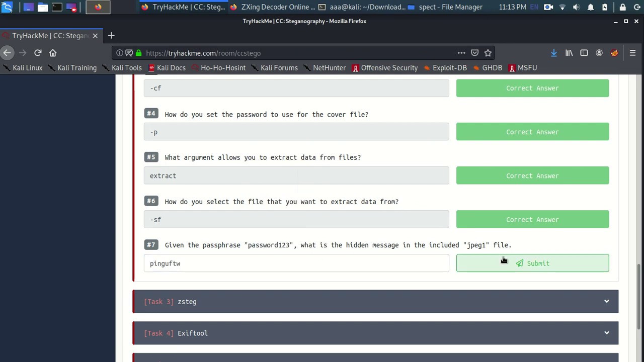The image size is (644, 362).
Task: Open the Offensive Security bookmark
Action: tap(385, 68)
